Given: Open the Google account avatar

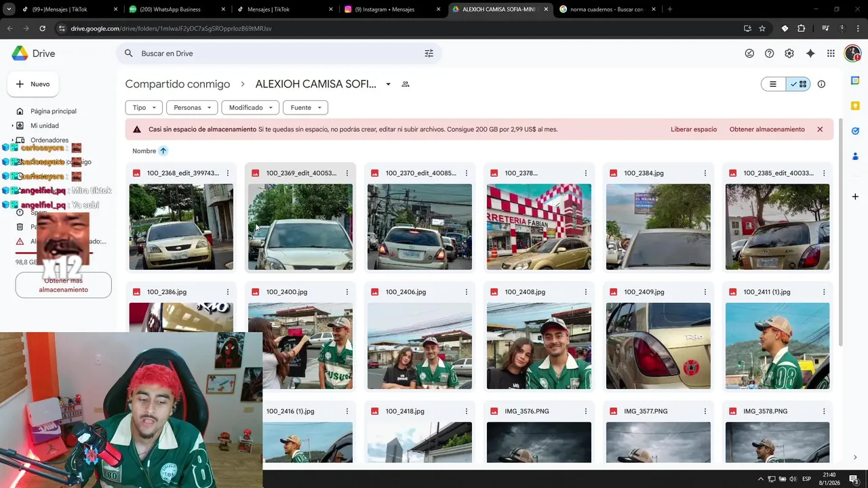Looking at the screenshot, I should [852, 54].
